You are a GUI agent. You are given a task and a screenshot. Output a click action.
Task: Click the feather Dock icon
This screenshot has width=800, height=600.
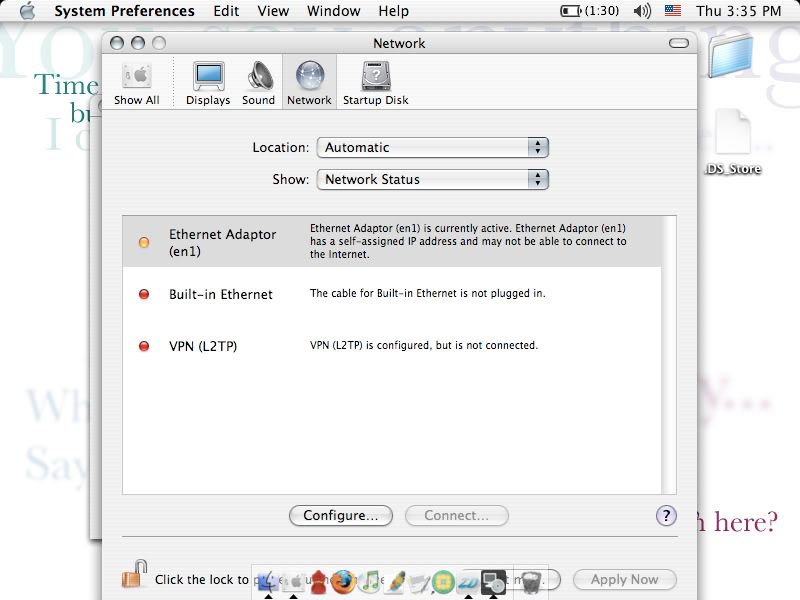(395, 581)
